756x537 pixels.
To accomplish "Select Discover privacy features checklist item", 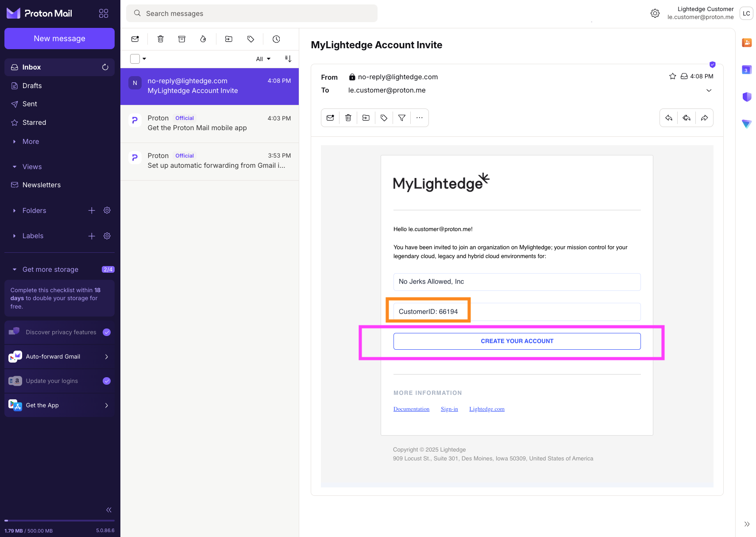I will [59, 332].
